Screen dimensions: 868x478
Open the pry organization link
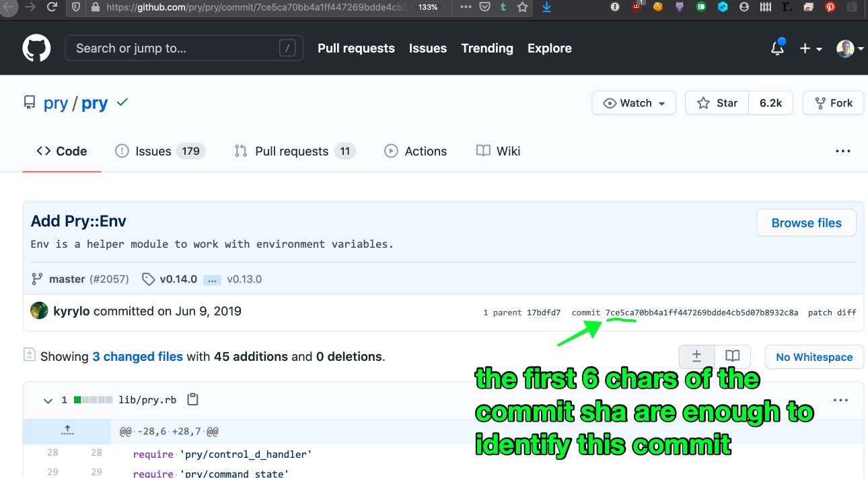click(56, 103)
